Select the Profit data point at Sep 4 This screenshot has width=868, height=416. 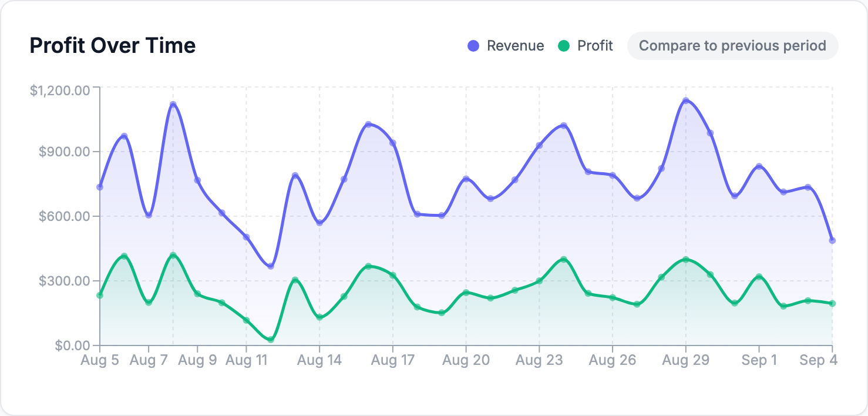[832, 303]
